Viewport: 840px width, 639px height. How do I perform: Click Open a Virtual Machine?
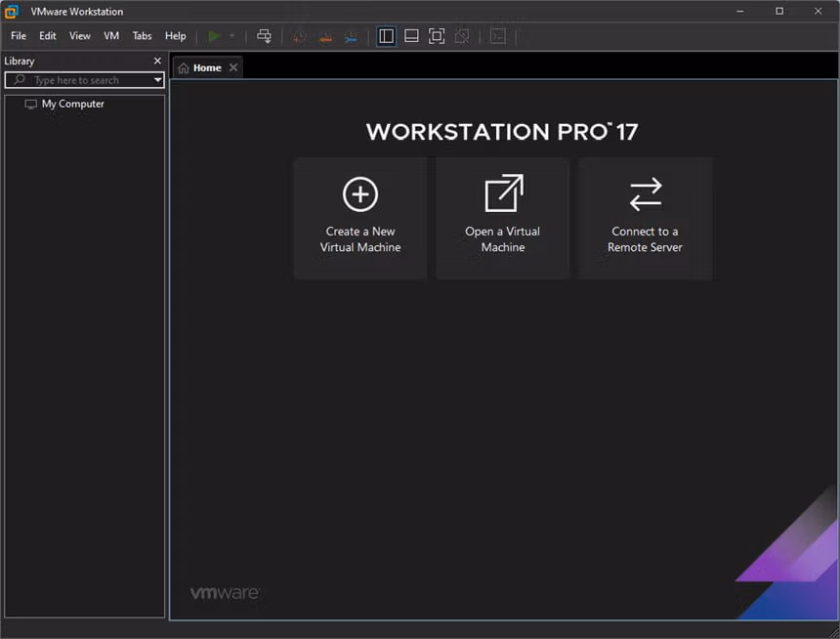pos(502,219)
